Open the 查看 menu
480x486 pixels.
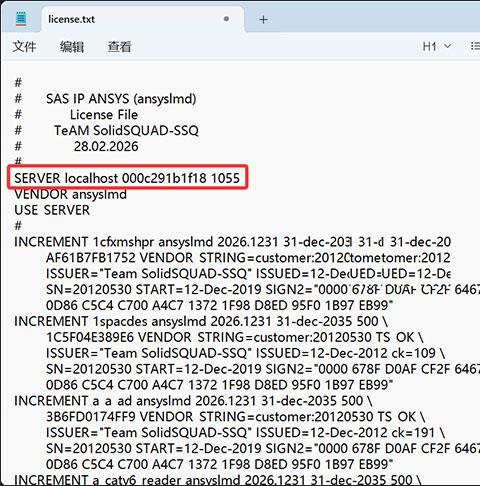click(119, 46)
